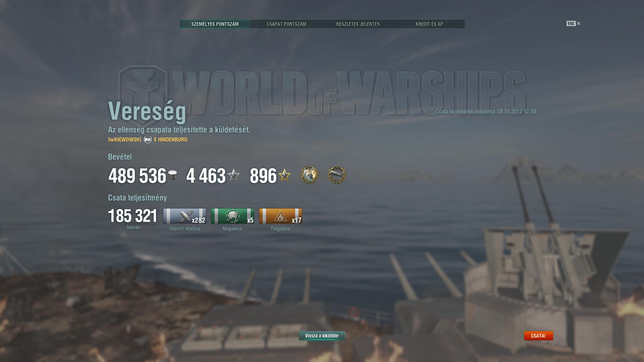Click the green Megvédve x5 ribbon
The height and width of the screenshot is (362, 644).
point(232,216)
